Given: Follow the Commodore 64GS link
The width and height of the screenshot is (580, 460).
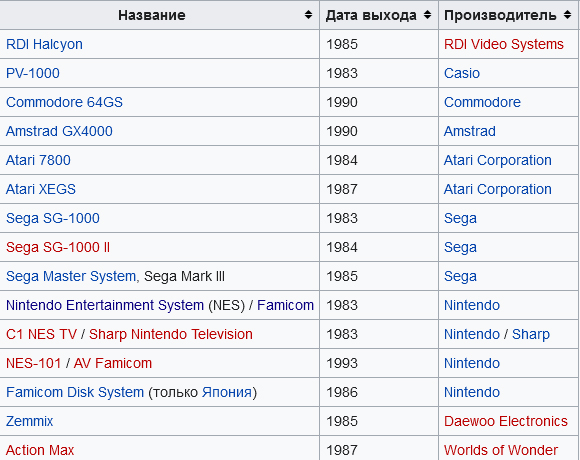Looking at the screenshot, I should [64, 102].
